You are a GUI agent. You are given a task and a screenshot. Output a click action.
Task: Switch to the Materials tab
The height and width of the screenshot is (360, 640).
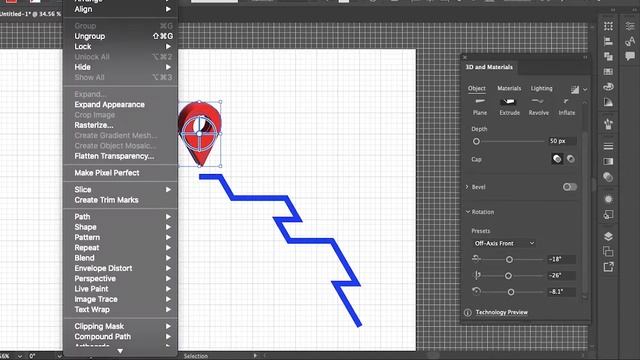coord(509,89)
